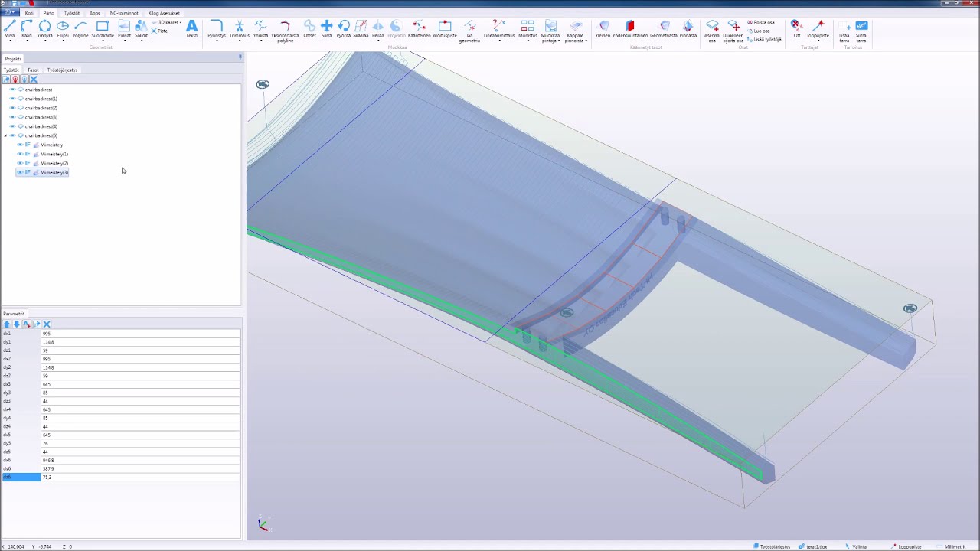Click the red light bulb icon in Projekti toolbar
Viewport: 980px width, 551px height.
click(15, 80)
